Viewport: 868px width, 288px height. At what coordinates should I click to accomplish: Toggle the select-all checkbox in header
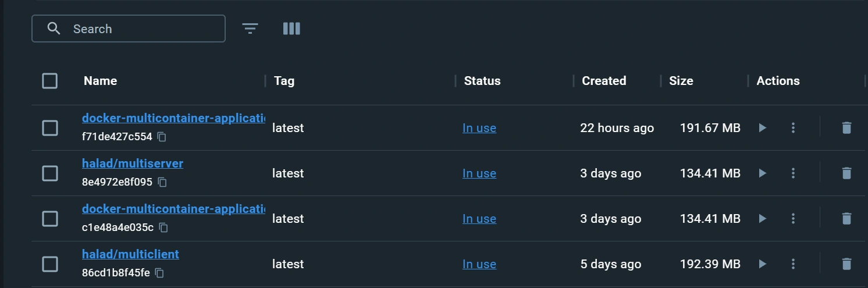pyautogui.click(x=50, y=81)
